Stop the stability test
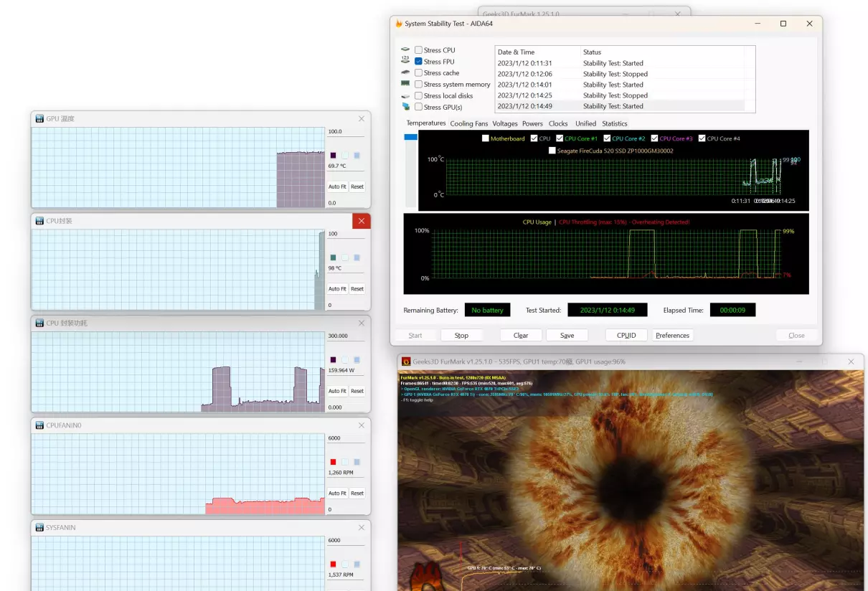 click(461, 336)
